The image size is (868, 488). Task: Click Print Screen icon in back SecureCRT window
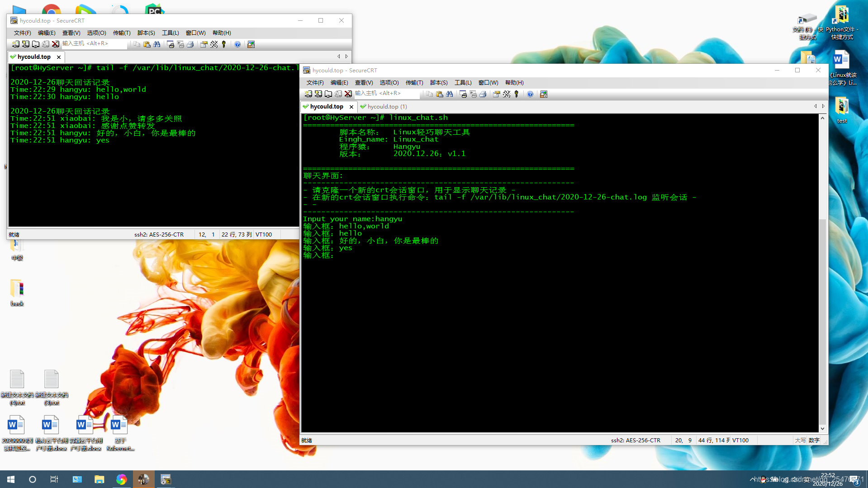tap(171, 44)
